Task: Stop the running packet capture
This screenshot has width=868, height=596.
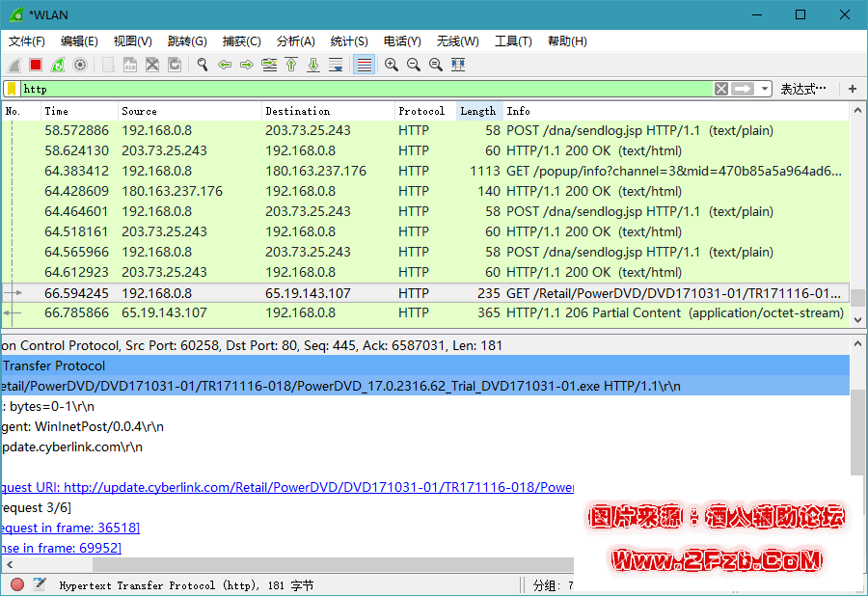Action: [36, 65]
